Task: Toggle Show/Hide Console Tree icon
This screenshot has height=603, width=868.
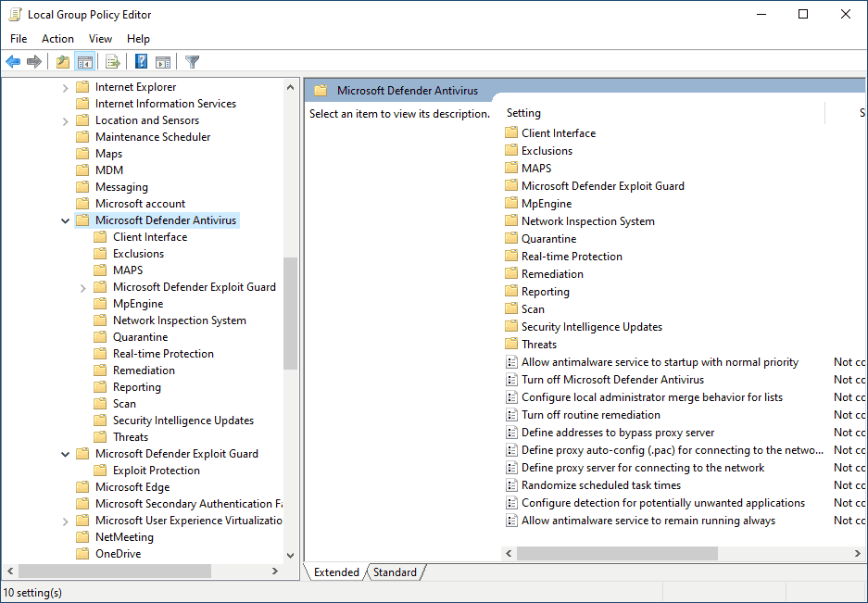Action: tap(84, 61)
